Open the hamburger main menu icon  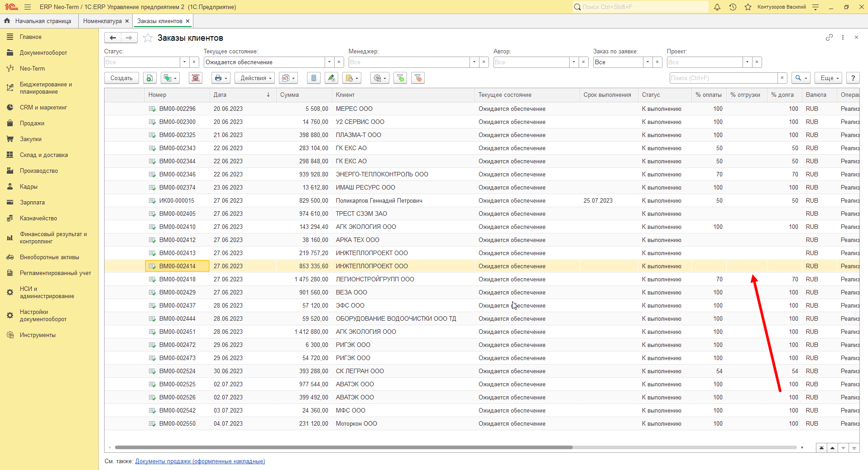tap(28, 7)
